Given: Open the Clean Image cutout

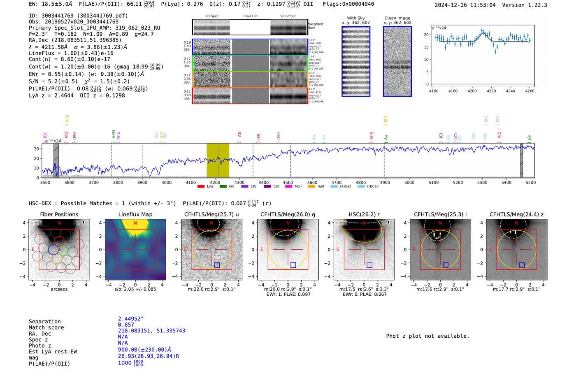Looking at the screenshot, I should coord(397,61).
